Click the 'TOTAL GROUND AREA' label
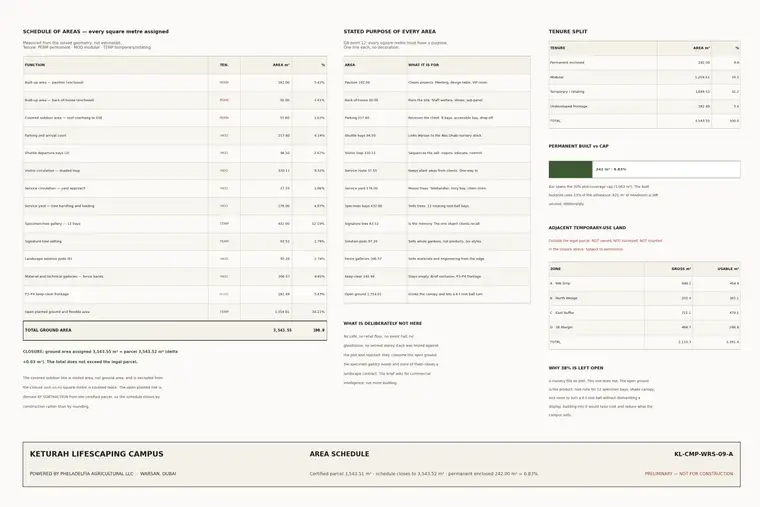This screenshot has height=507, width=760. 48,330
